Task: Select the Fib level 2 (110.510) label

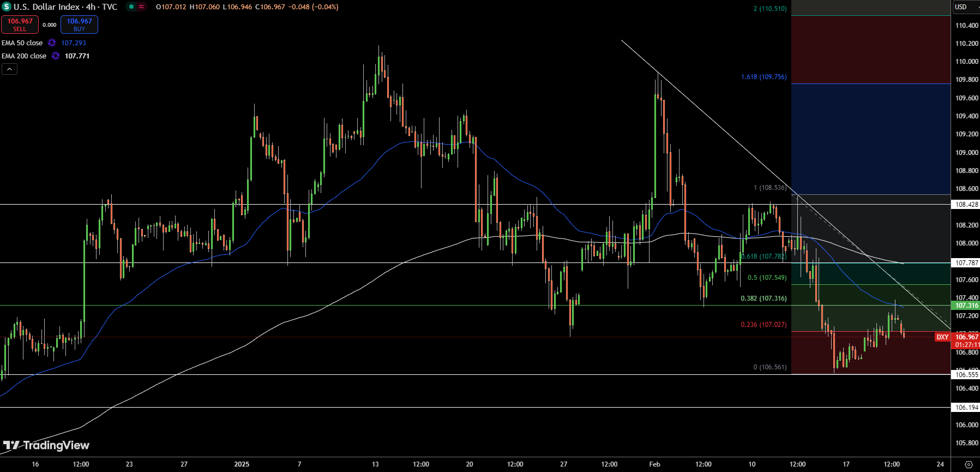Action: [770, 9]
